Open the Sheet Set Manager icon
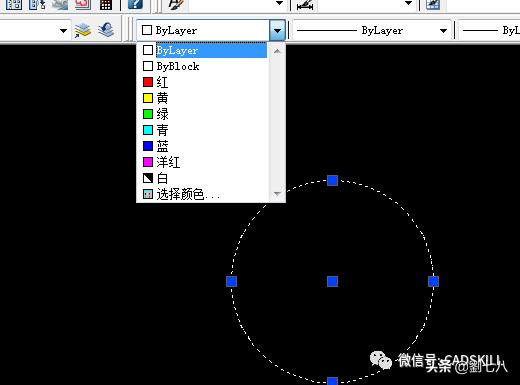Screen dimensions: 520x385 coord(60,4)
